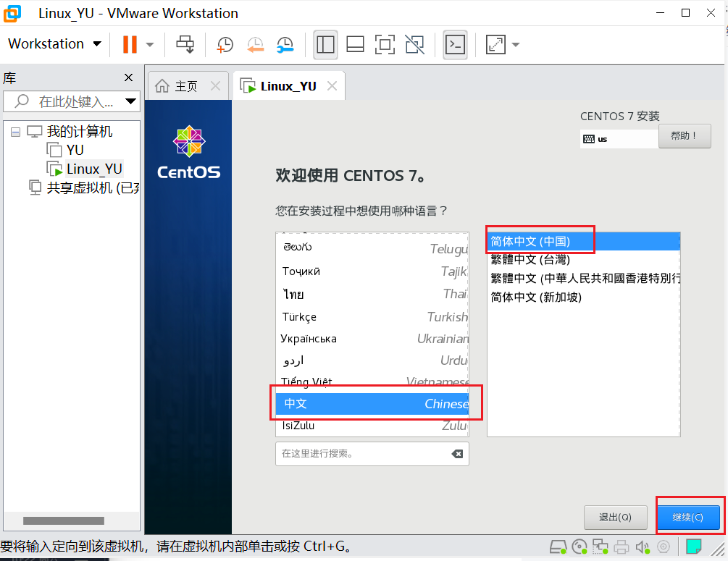This screenshot has width=728, height=561.
Task: Select IsiZulu language
Action: click(372, 426)
